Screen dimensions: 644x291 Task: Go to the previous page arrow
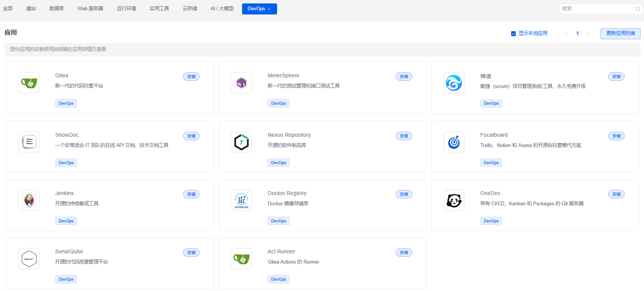click(566, 34)
